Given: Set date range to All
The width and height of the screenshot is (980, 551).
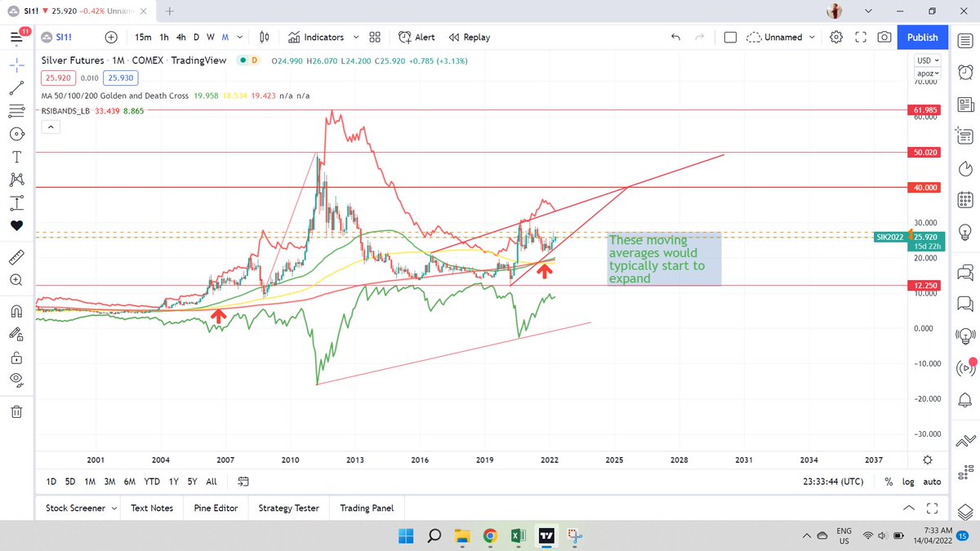Looking at the screenshot, I should [212, 482].
